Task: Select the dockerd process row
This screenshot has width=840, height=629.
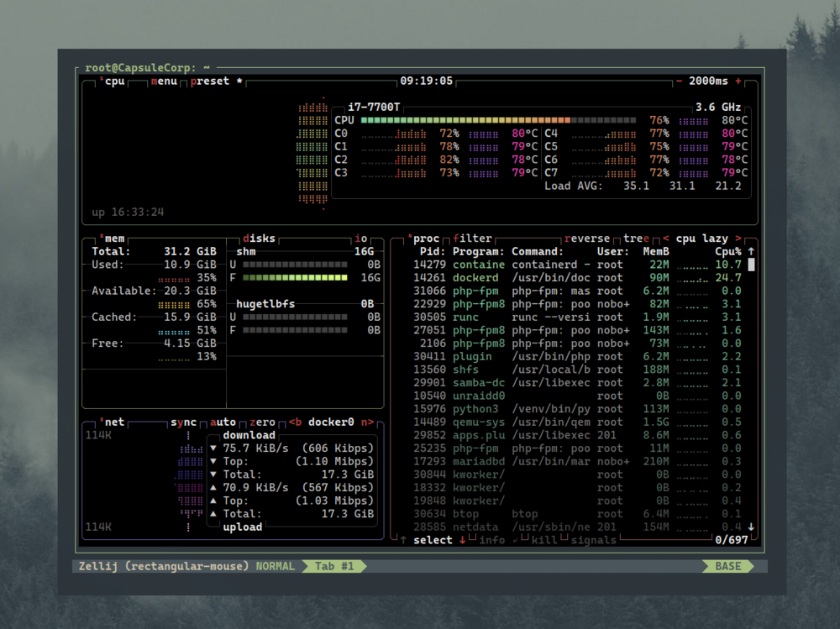Action: coord(578,277)
